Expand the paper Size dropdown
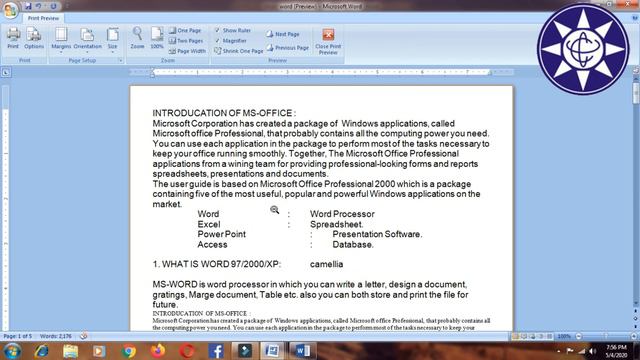This screenshot has width=640, height=360. tap(113, 40)
